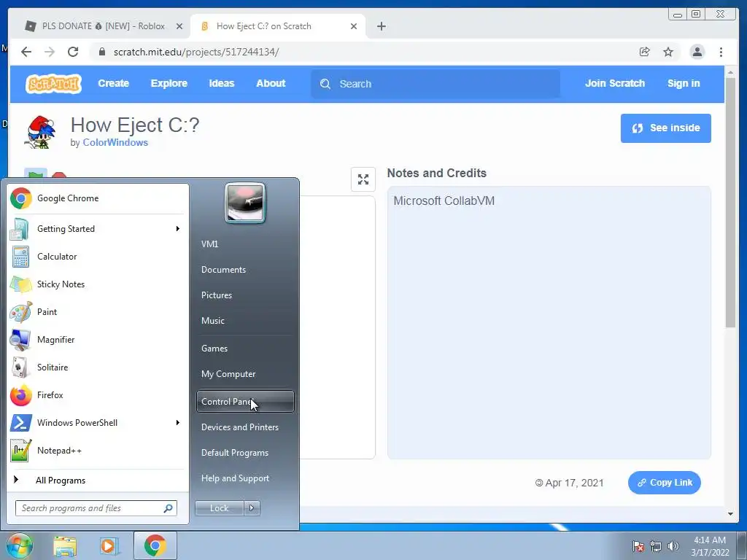Open Create in Scratch navbar
The image size is (747, 560).
[x=113, y=83]
